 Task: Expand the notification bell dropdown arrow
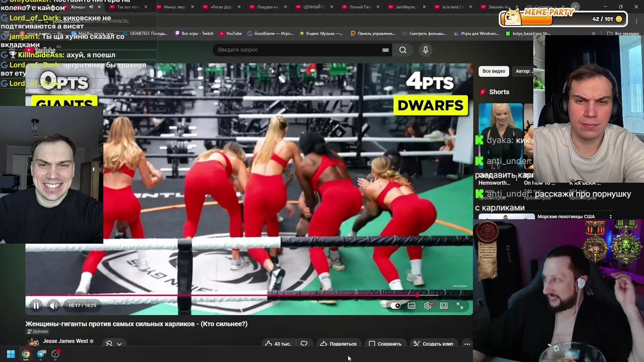[x=119, y=344]
